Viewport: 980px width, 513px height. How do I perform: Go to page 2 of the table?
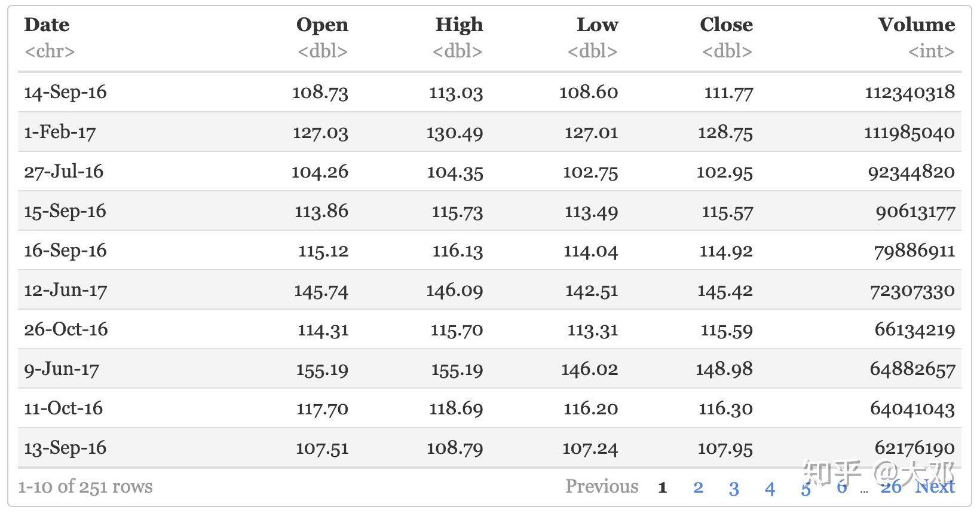click(x=698, y=487)
